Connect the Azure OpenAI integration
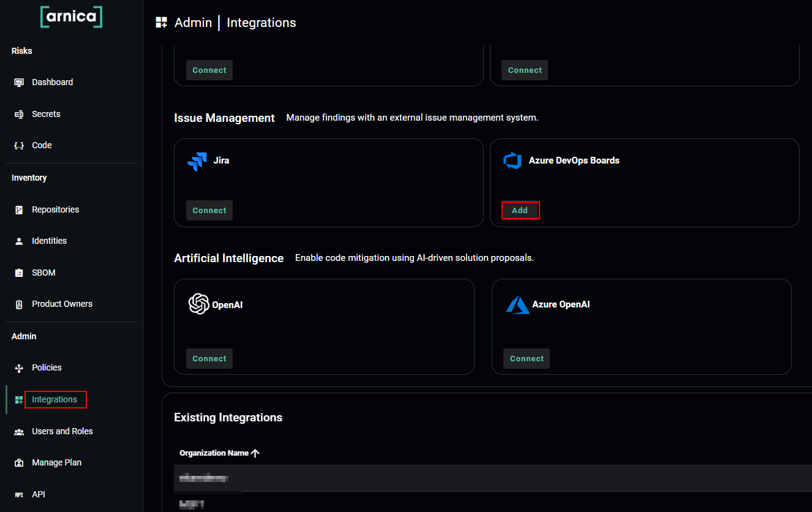The image size is (812, 512). (x=527, y=358)
